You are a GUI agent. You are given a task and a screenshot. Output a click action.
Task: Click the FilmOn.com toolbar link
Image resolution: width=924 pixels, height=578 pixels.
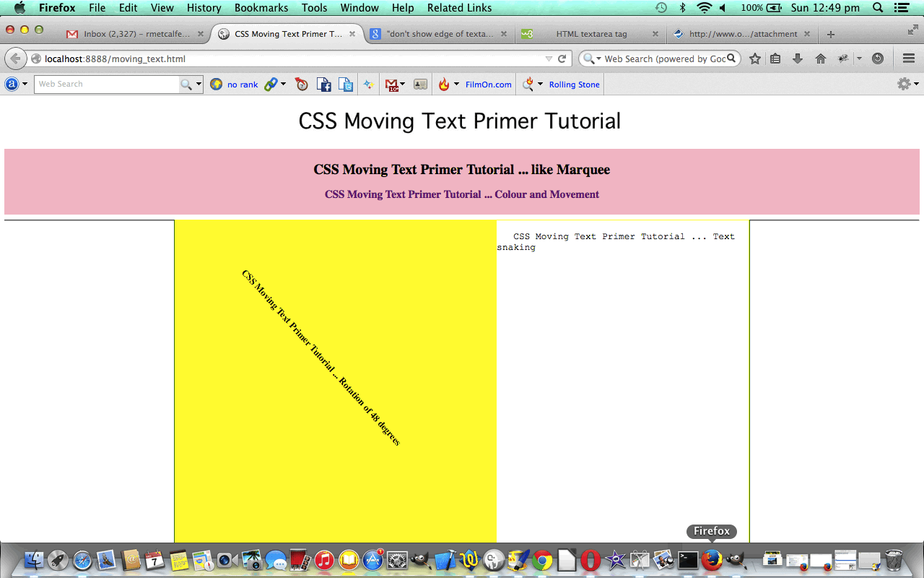(488, 85)
